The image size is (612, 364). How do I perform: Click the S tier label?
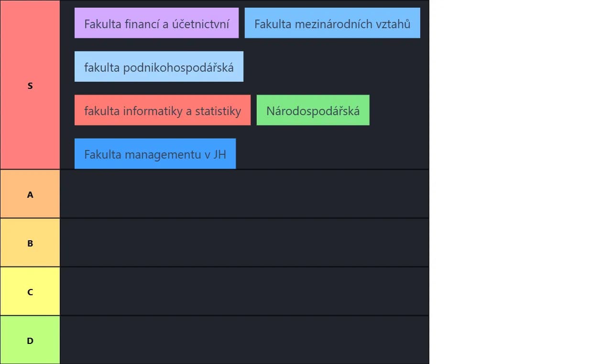click(30, 85)
